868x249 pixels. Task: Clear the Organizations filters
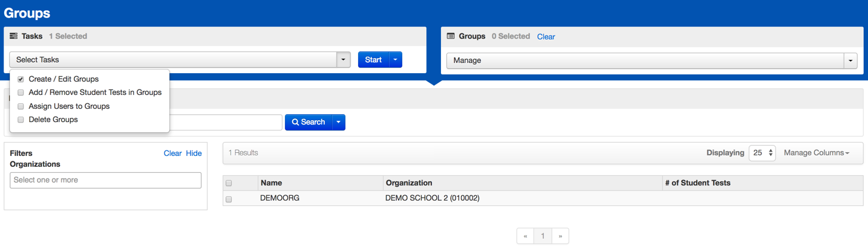[x=172, y=154]
